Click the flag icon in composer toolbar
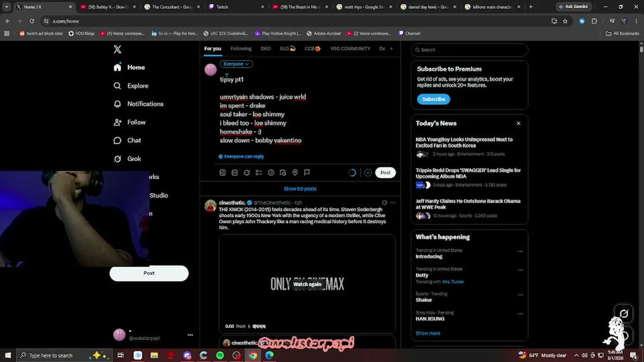Screen dimensions: 644x362 pos(307,172)
